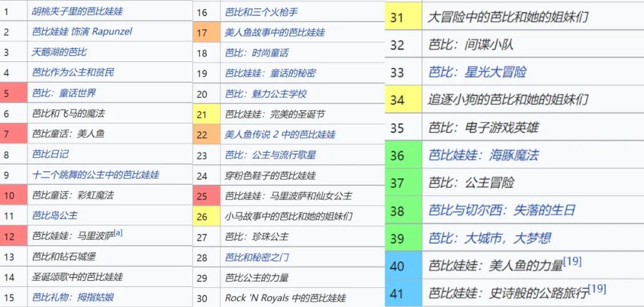Select text 芭比：珍珠公主

[256, 237]
